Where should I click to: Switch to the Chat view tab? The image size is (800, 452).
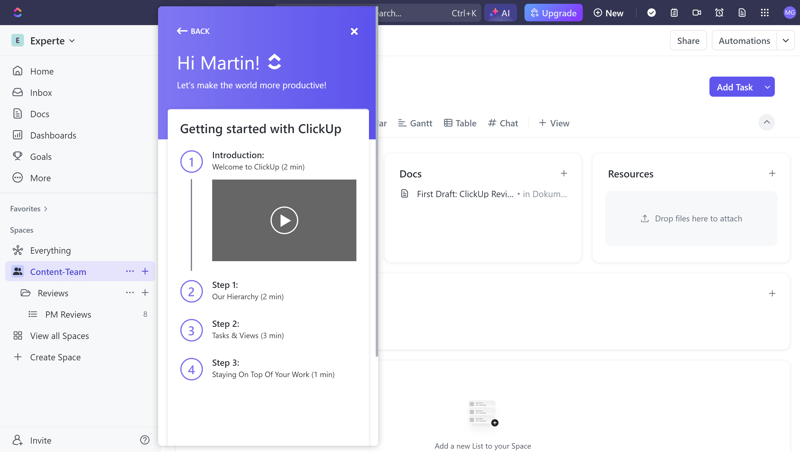click(503, 123)
